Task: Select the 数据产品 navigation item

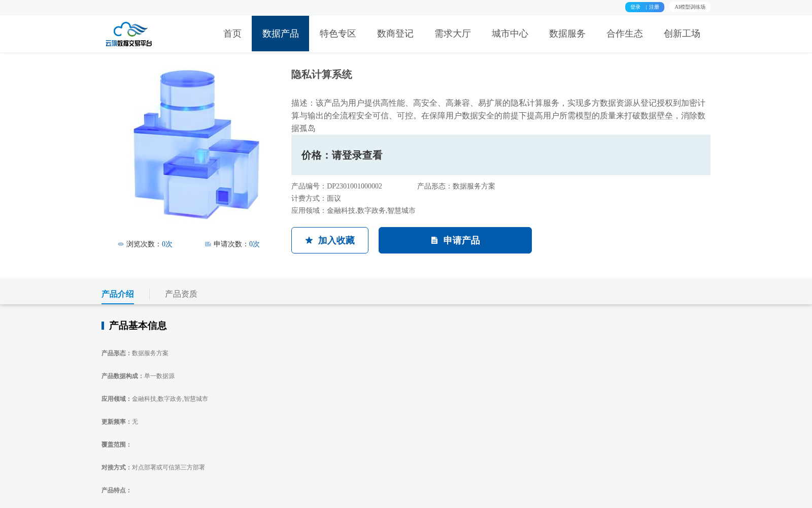Action: (x=281, y=34)
